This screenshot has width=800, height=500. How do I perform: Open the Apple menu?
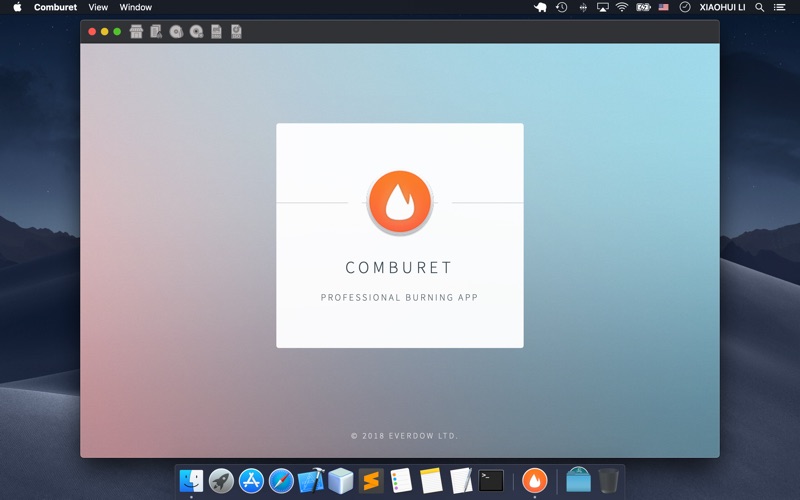17,7
